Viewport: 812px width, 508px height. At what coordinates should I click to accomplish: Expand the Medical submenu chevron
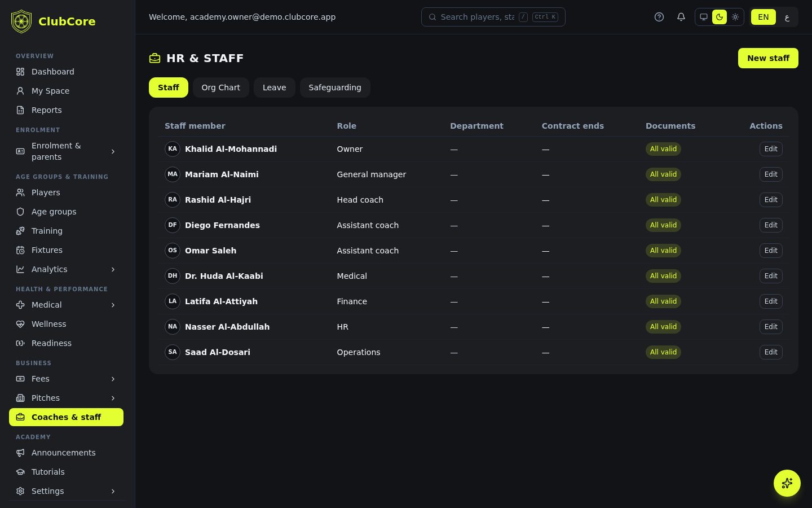tap(113, 305)
